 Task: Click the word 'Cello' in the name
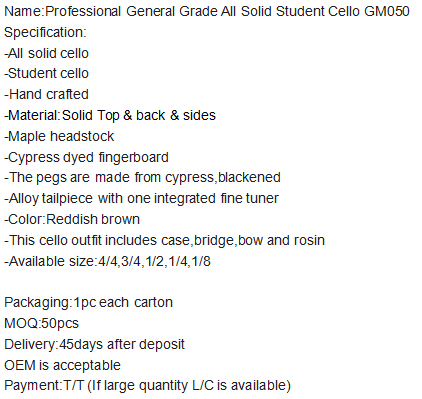pyautogui.click(x=344, y=11)
